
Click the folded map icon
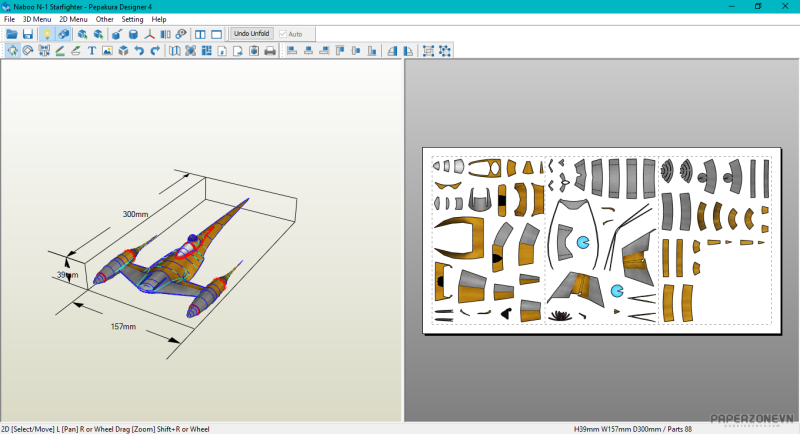click(x=174, y=50)
